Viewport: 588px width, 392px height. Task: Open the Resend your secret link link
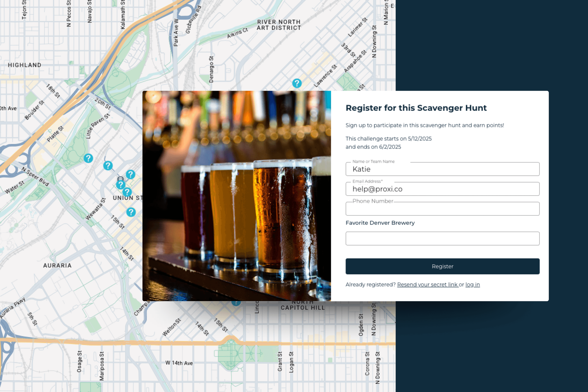(428, 285)
